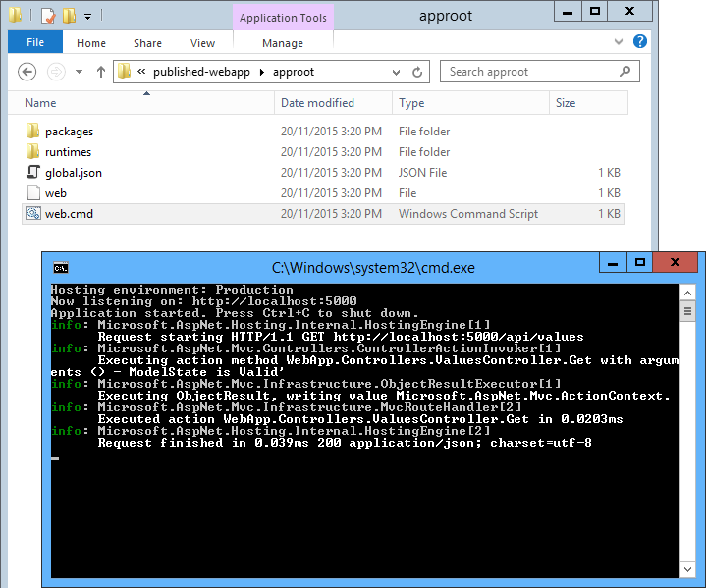Viewport: 706px width, 588px height.
Task: Select the packages folder icon
Action: 32,131
